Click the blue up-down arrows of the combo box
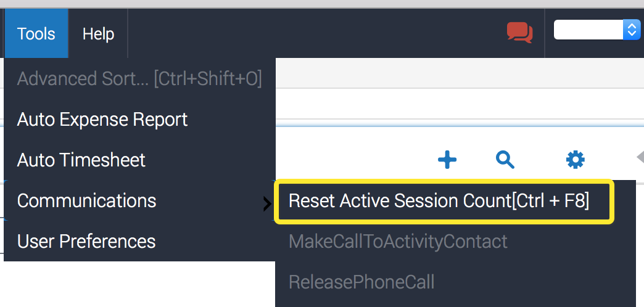The image size is (644, 307). (632, 30)
